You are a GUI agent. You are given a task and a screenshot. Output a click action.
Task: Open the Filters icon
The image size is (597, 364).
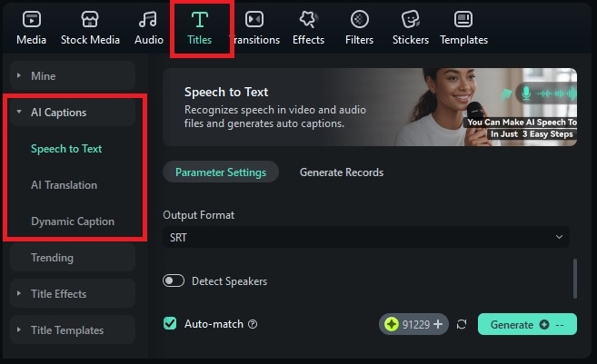tap(360, 19)
